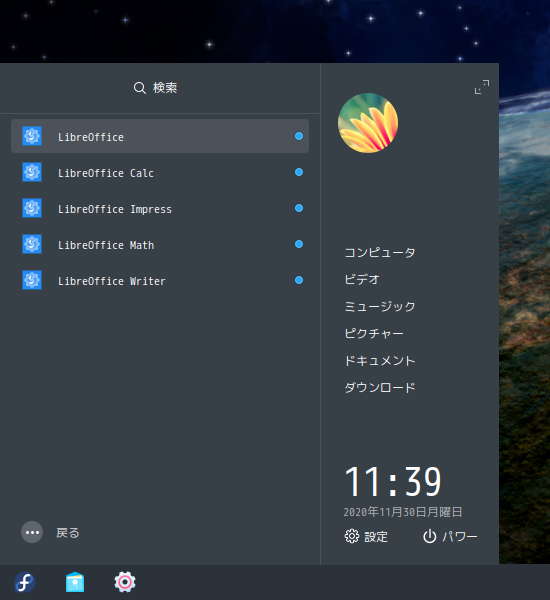Open the ドキュメント folder shortcut

pos(380,361)
